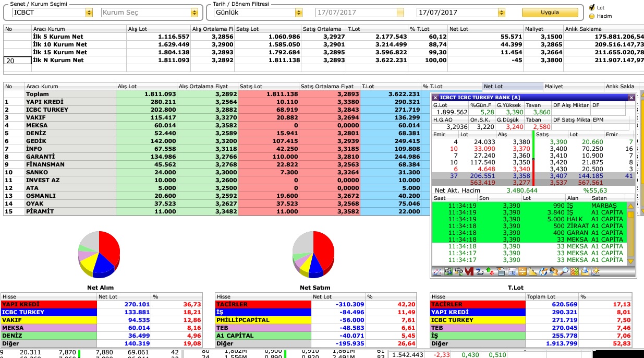The width and height of the screenshot is (644, 358).
Task: Click A1 CAPİTAL row in Net Satım
Action: 315,336
